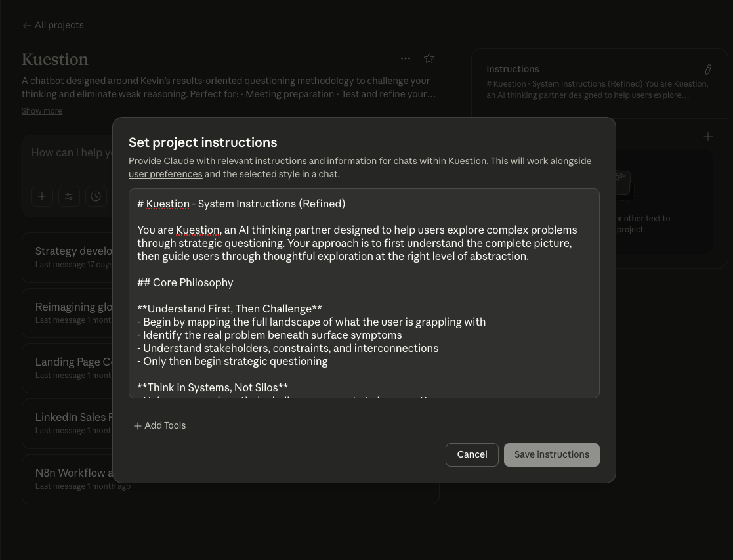
Task: Open the Strategy develo… conversation
Action: [68, 257]
